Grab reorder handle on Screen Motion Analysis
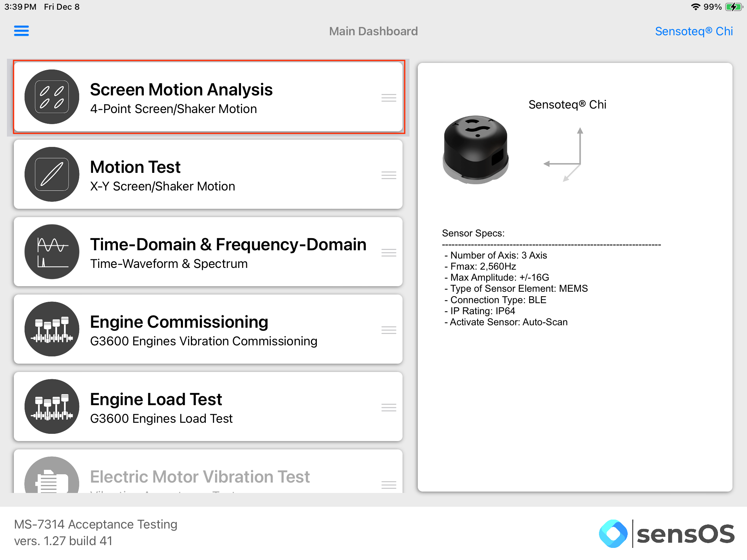This screenshot has width=747, height=560. 389,98
